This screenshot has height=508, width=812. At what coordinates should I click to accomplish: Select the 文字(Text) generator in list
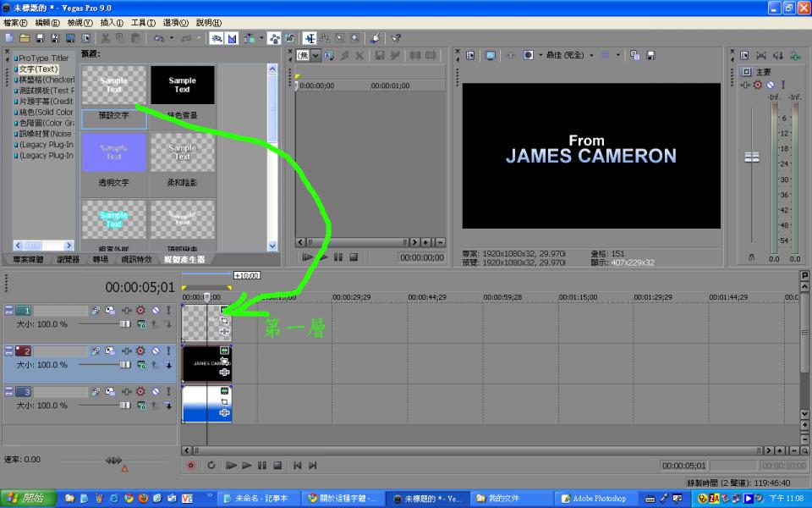pos(38,69)
